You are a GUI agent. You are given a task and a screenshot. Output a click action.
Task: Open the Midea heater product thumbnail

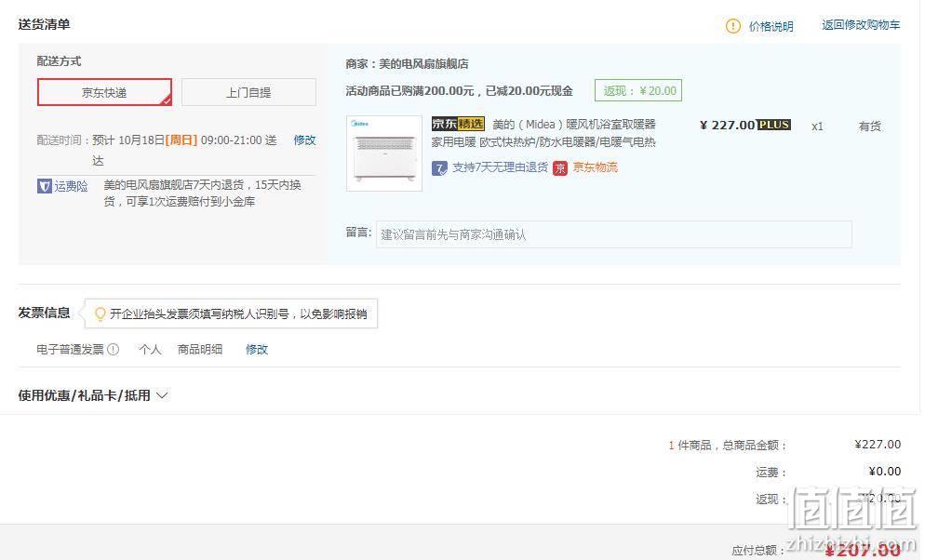tap(384, 153)
